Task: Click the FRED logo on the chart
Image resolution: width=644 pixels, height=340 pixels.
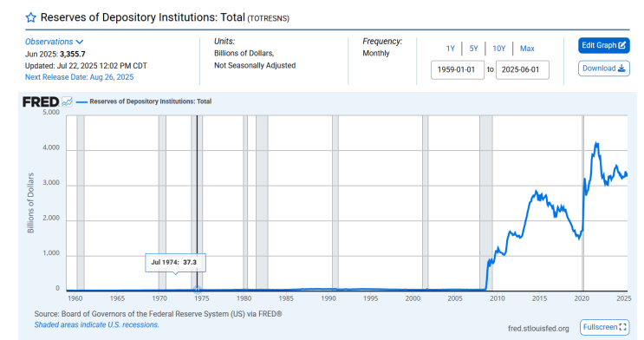Action: tap(41, 101)
